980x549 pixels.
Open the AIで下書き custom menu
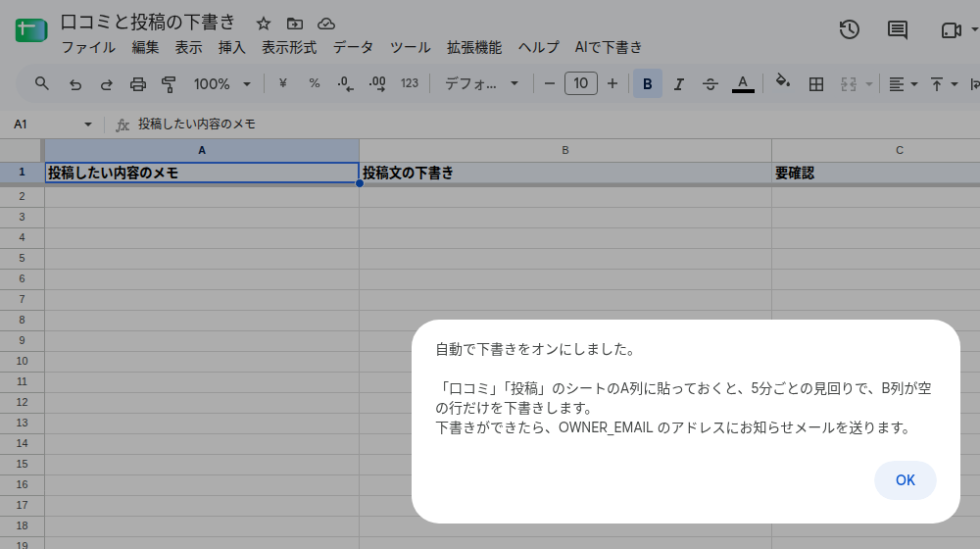[609, 47]
